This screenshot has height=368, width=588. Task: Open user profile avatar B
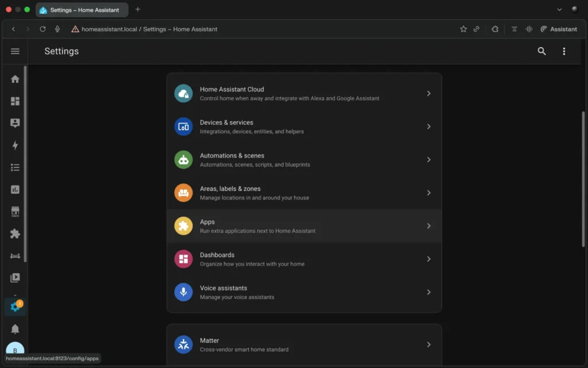(15, 350)
